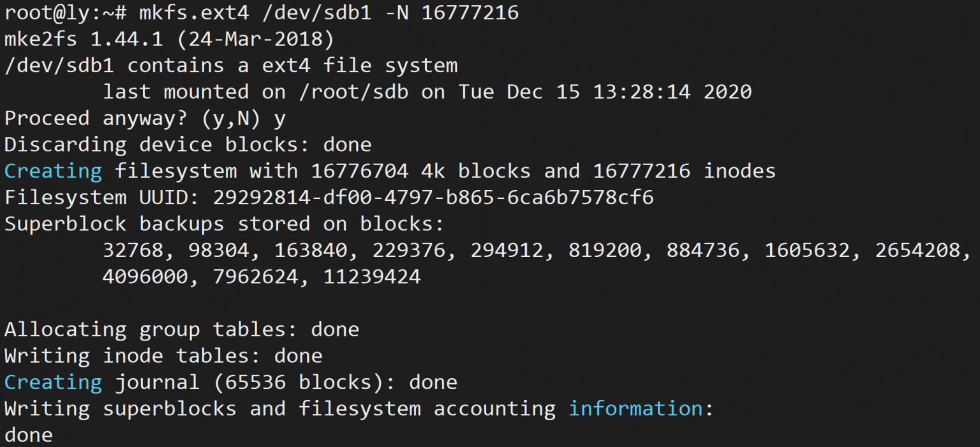Click the 'Proceed anyway? (y,N)' prompt
The width and height of the screenshot is (980, 447).
pyautogui.click(x=133, y=119)
